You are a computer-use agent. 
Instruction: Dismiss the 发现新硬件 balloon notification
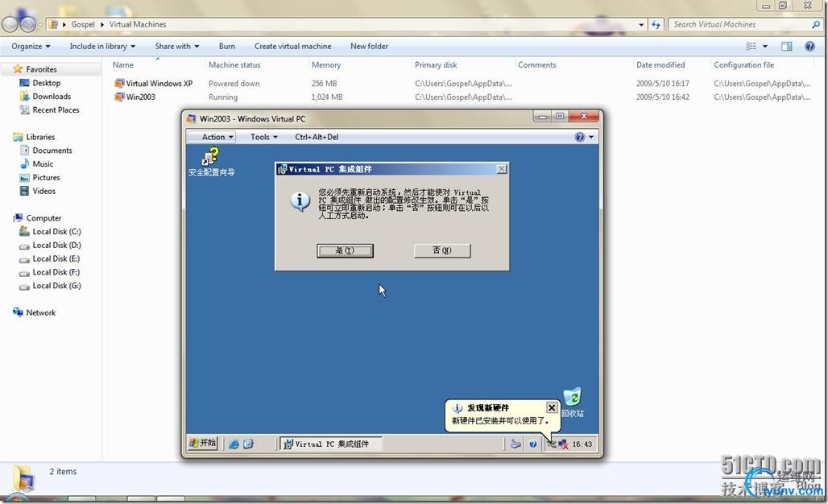(551, 407)
